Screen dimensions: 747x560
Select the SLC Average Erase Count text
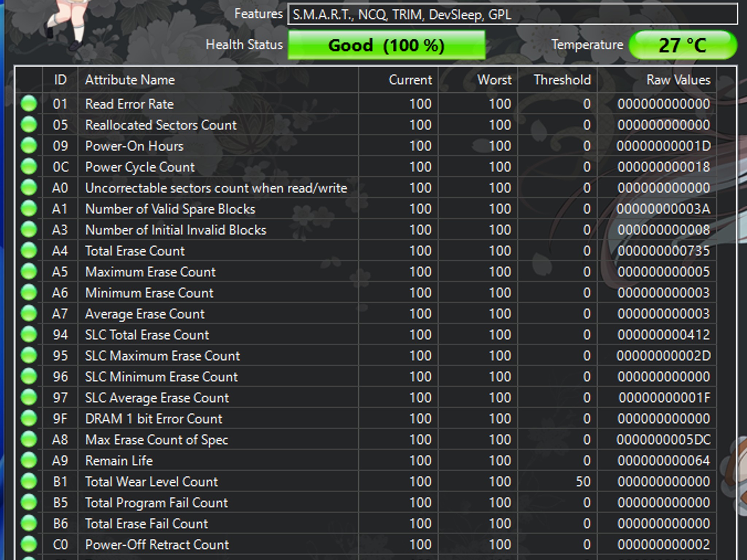coord(157,398)
